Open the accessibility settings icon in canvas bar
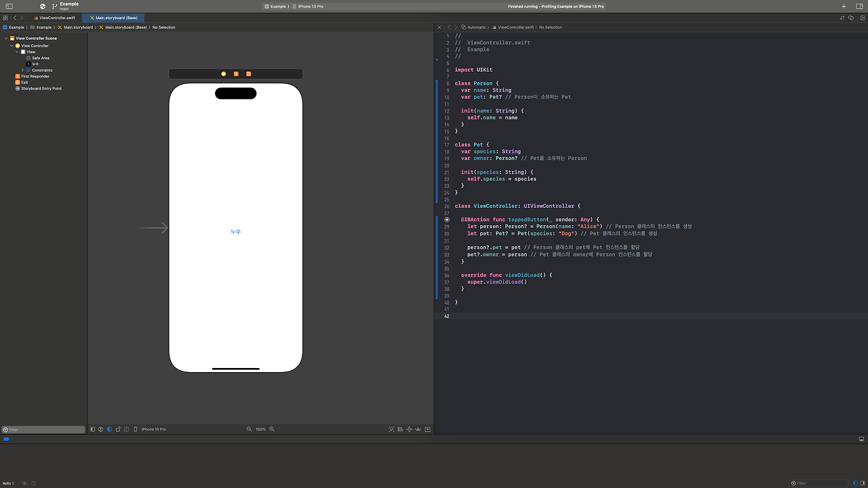Screen dimensions: 868x488 (x=101, y=429)
